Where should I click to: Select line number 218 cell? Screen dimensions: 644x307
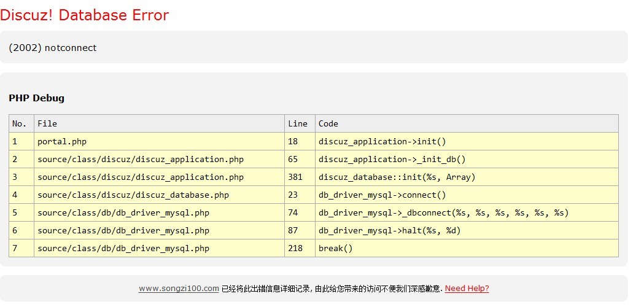[300, 248]
